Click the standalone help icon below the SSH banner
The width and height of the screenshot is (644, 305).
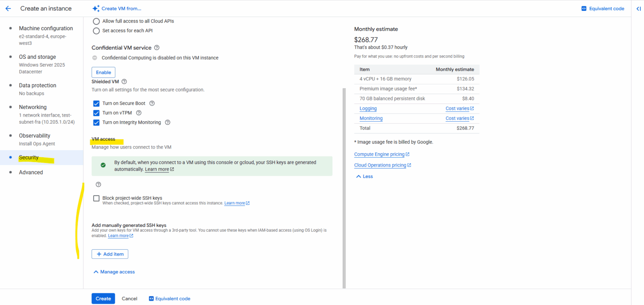(x=98, y=184)
